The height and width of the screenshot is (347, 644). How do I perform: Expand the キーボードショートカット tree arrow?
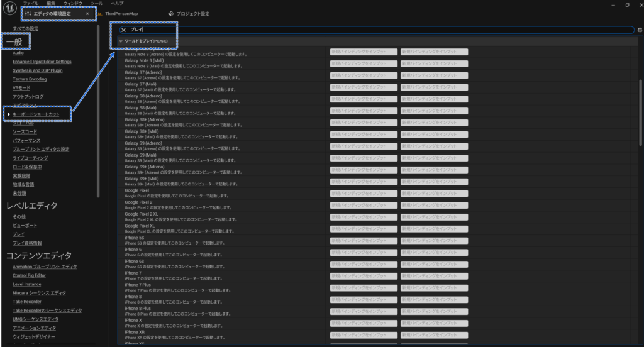[9, 114]
